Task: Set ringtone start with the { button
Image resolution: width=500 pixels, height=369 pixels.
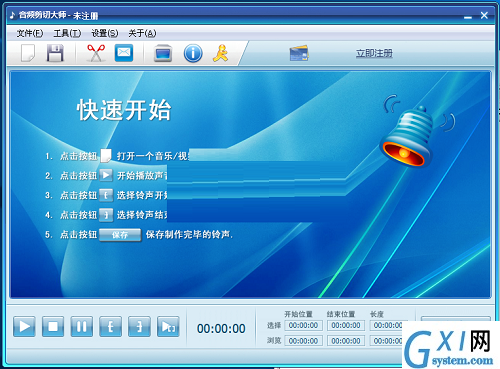Action: point(110,326)
